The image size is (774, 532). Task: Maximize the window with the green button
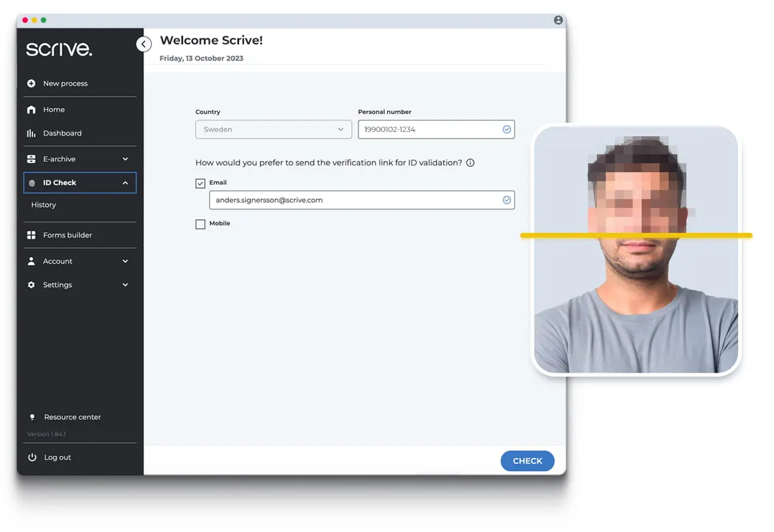point(43,21)
